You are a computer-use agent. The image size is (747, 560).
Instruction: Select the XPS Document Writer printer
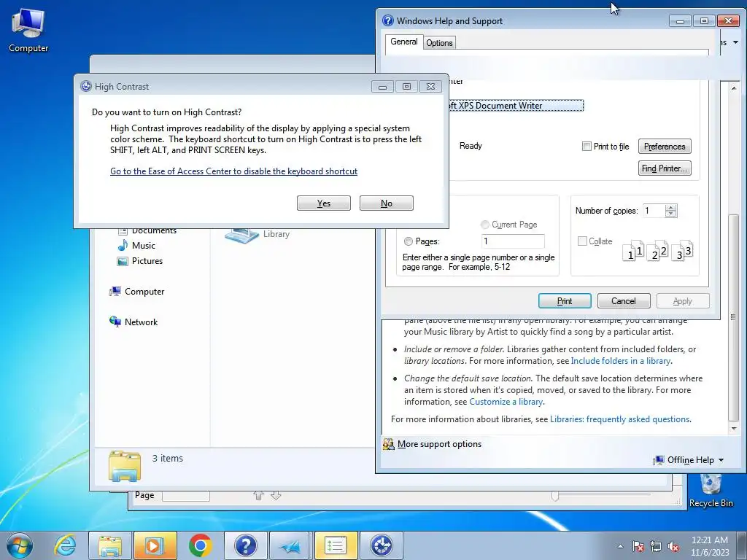[516, 106]
